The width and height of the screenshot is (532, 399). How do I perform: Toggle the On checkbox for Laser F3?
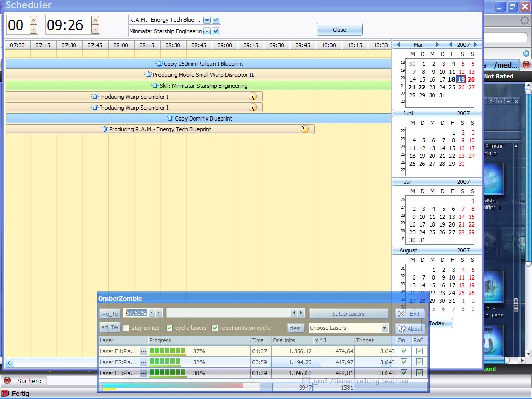[x=404, y=373]
